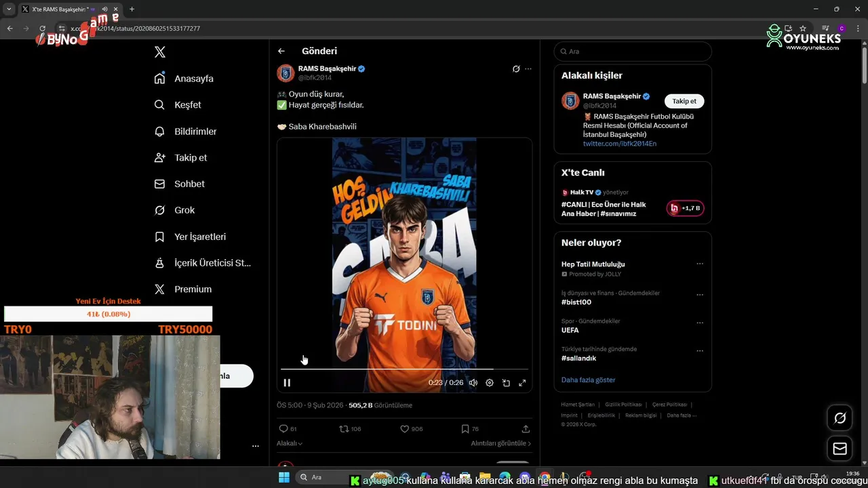Open Alıntıları görüntüle link
868x488 pixels.
(501, 443)
